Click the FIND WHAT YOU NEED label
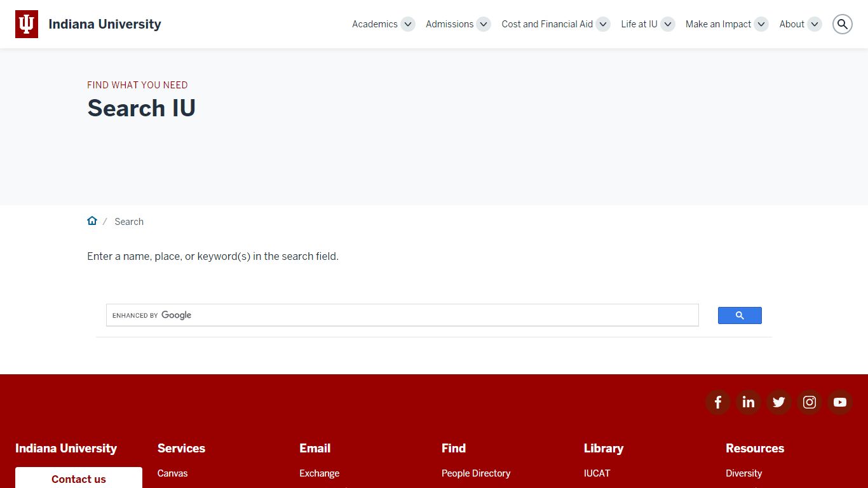 click(137, 85)
